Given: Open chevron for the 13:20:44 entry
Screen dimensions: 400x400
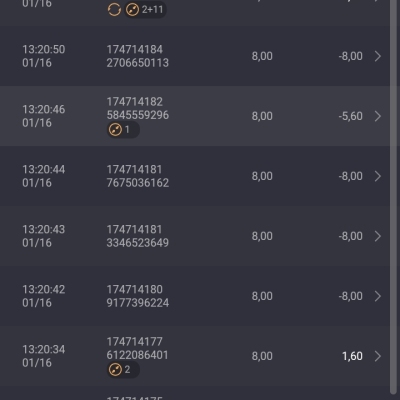Looking at the screenshot, I should coord(377,176).
